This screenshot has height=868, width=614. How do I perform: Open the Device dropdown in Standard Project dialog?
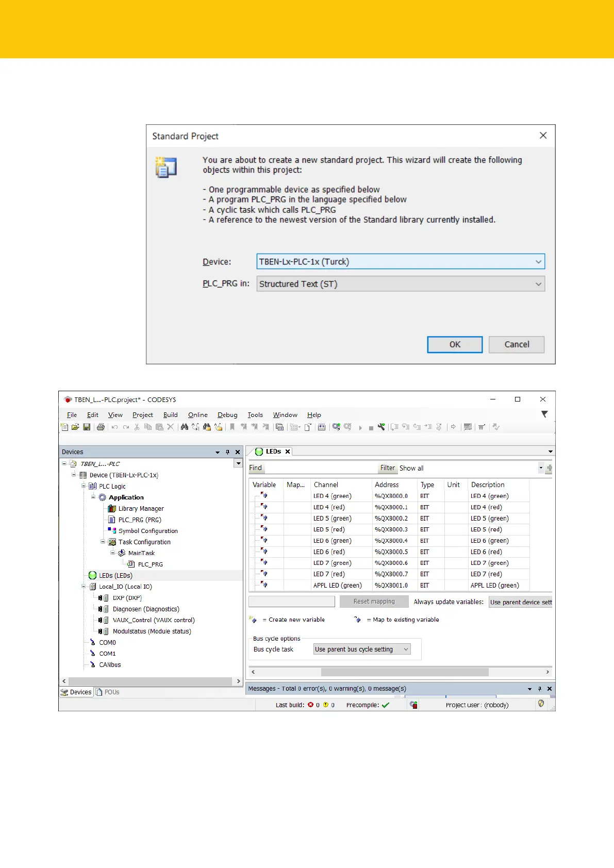tap(538, 262)
